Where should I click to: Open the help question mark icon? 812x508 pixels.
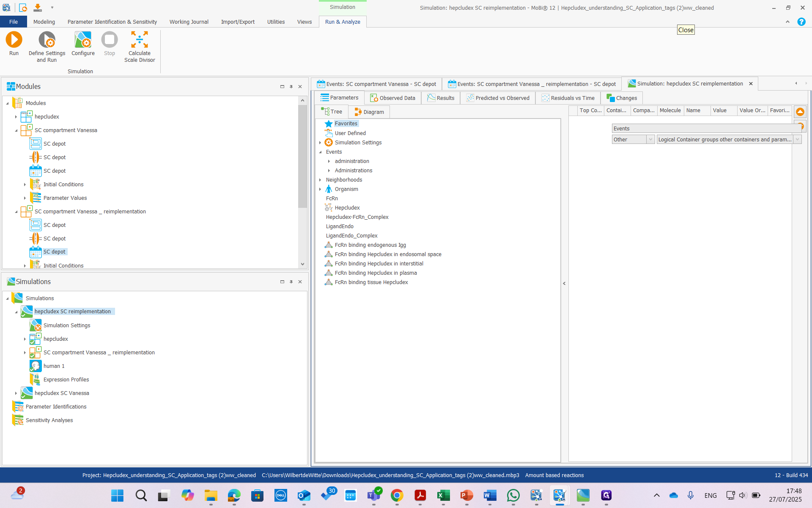801,22
